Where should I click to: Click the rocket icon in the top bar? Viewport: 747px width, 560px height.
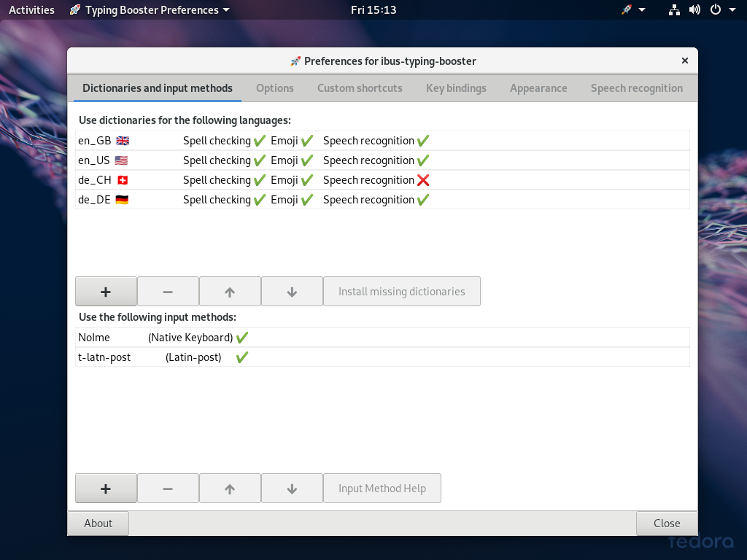tap(627, 10)
